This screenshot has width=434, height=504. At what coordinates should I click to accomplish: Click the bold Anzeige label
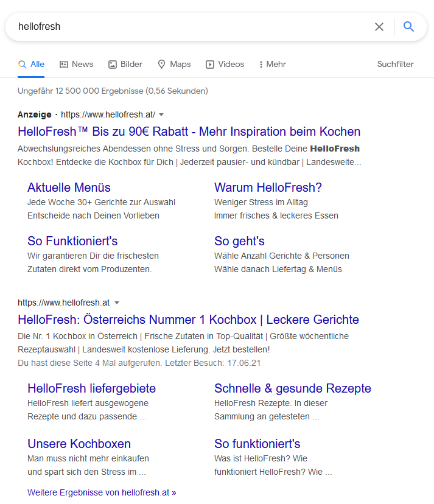point(35,115)
